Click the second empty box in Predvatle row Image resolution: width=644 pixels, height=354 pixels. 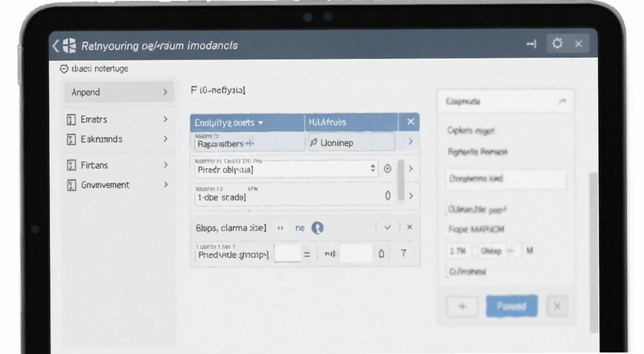point(356,253)
